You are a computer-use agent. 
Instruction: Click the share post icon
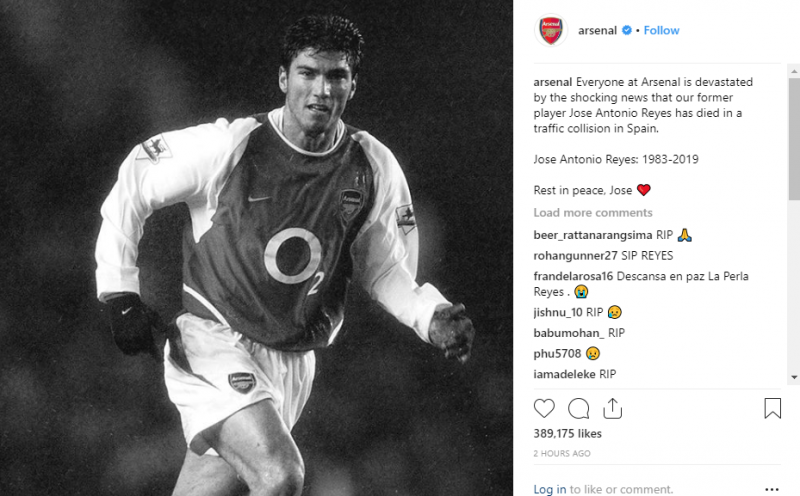[613, 408]
